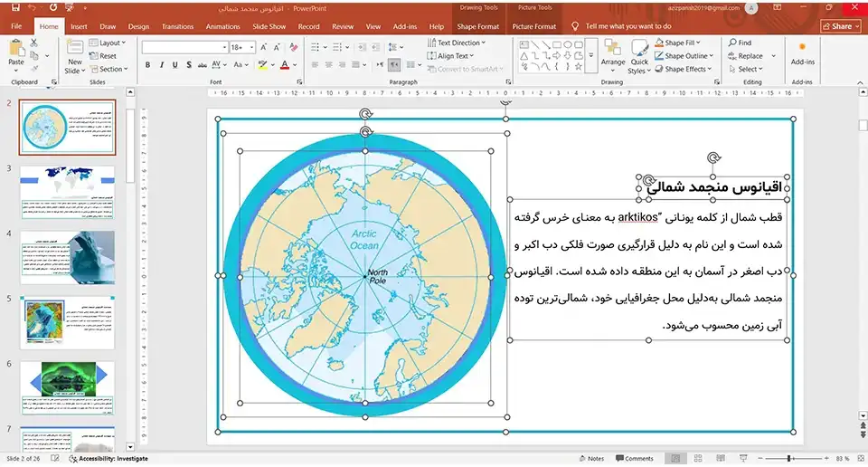Viewport: 868px width, 467px height.
Task: Click Tell me what you want search box
Action: [622, 26]
